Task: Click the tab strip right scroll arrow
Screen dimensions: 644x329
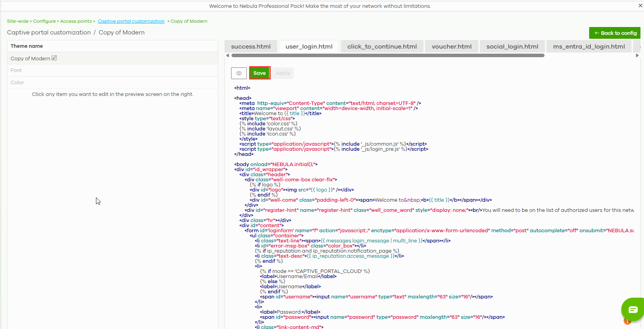Action: (x=637, y=56)
